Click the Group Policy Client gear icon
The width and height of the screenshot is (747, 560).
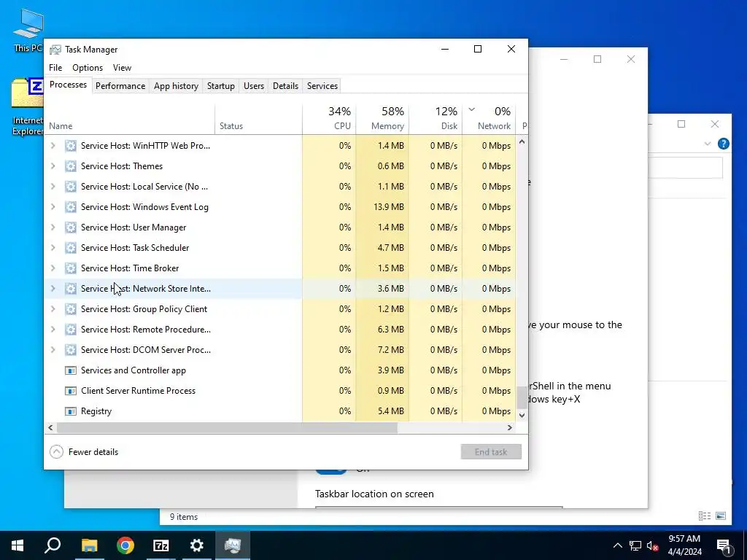[71, 309]
